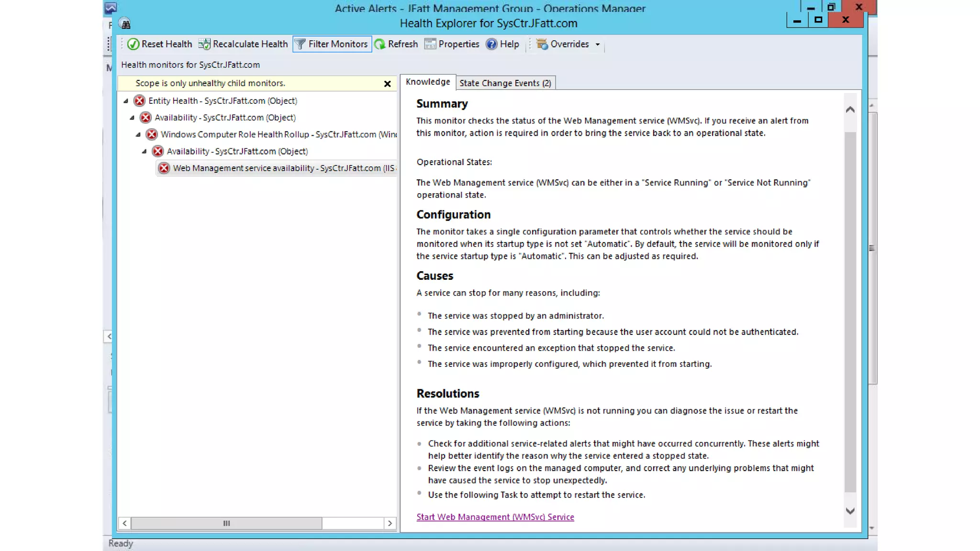Toggle the Filter Monitors button

tap(332, 44)
